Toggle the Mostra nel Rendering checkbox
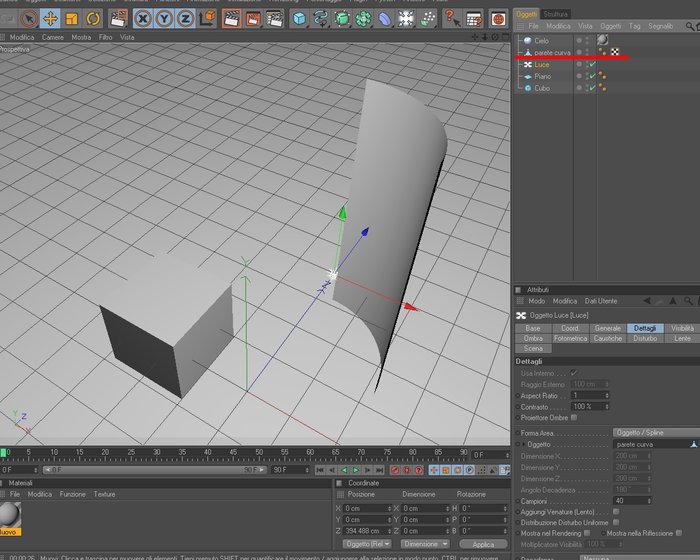700x560 pixels. click(587, 533)
